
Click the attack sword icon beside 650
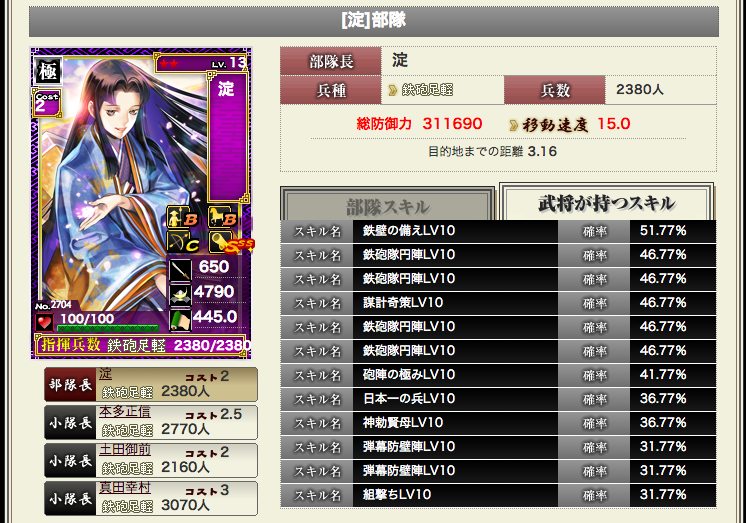pyautogui.click(x=180, y=269)
